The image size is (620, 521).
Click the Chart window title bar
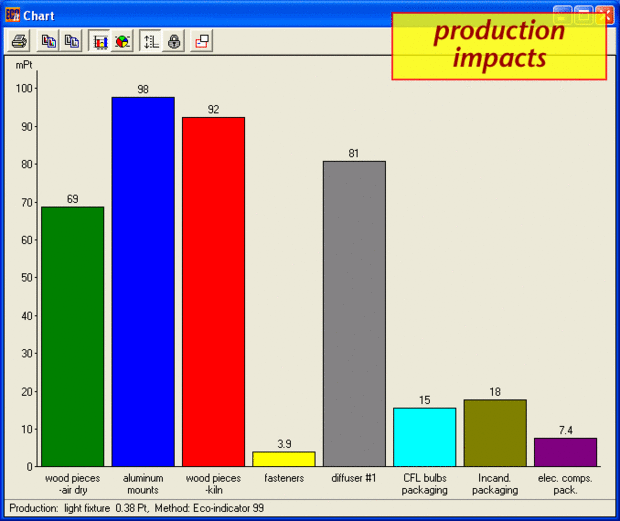coord(198,15)
